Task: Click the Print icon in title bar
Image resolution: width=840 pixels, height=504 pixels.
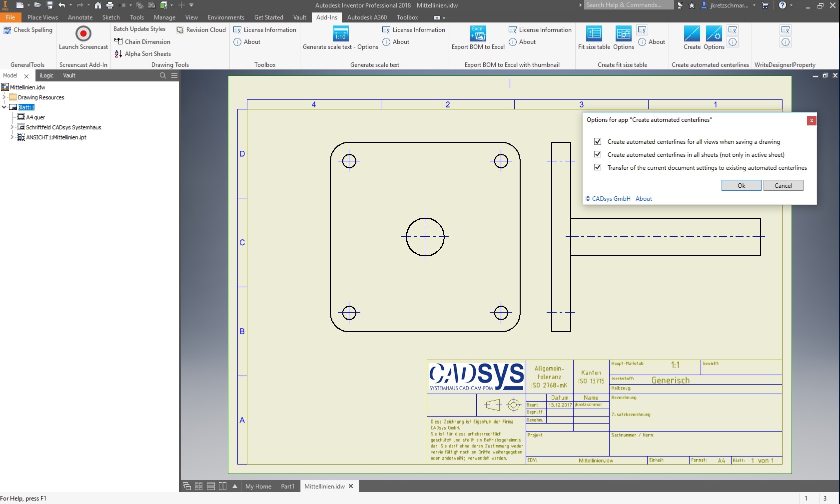Action: 110,5
